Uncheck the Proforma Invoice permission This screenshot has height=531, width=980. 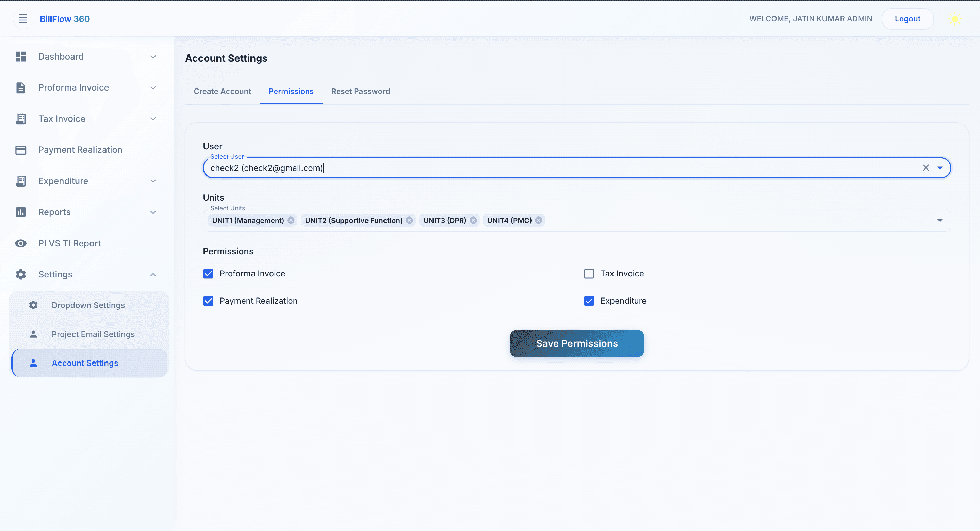[208, 274]
